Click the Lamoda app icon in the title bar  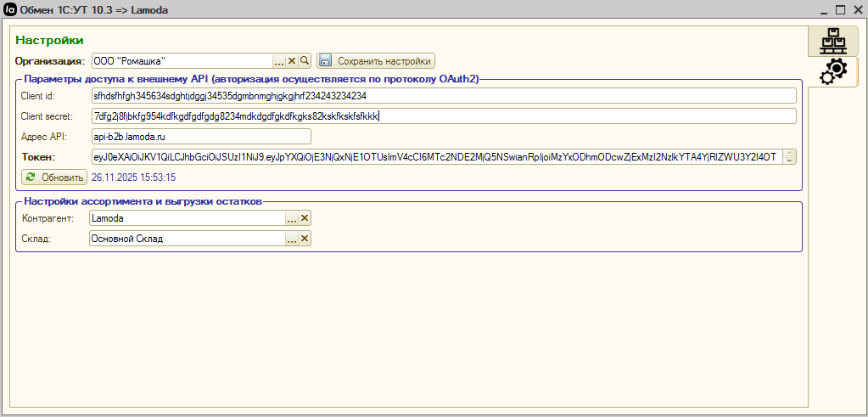(9, 9)
